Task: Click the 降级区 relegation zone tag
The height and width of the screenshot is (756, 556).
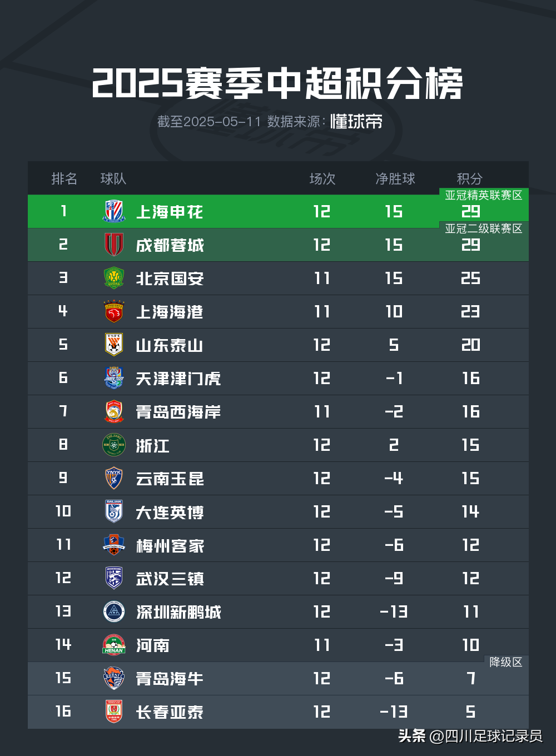Action: click(x=505, y=662)
